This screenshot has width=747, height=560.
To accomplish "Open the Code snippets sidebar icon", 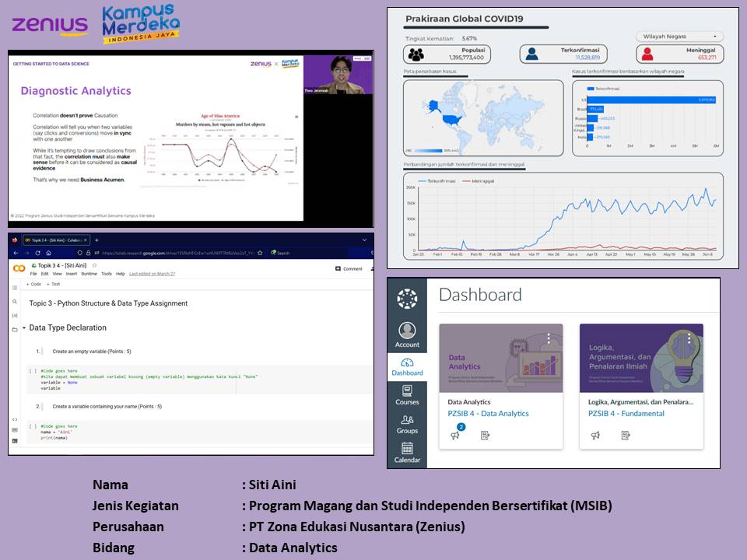I will (15, 419).
